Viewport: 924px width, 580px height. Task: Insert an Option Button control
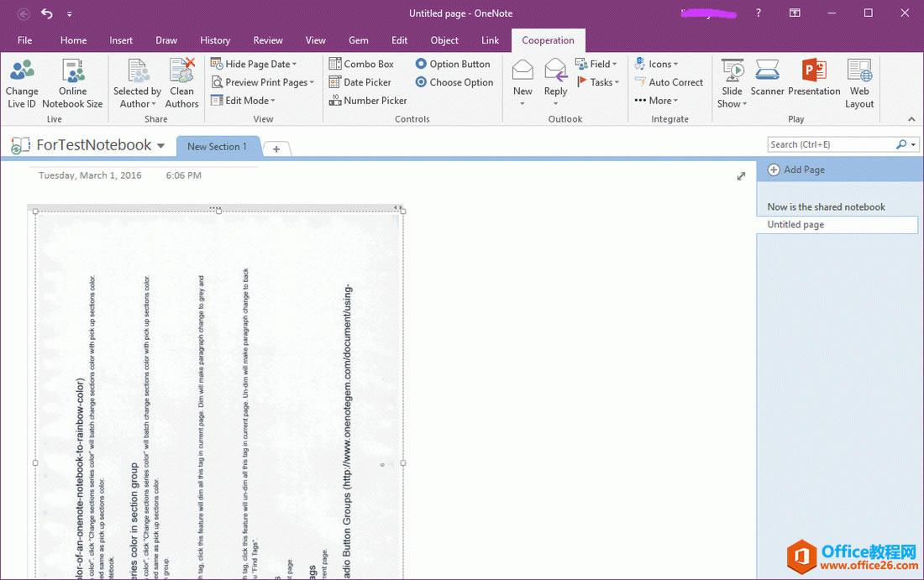click(453, 64)
